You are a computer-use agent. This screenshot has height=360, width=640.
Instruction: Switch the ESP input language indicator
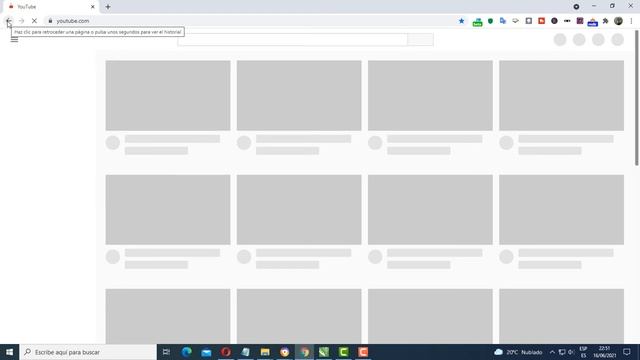[583, 352]
